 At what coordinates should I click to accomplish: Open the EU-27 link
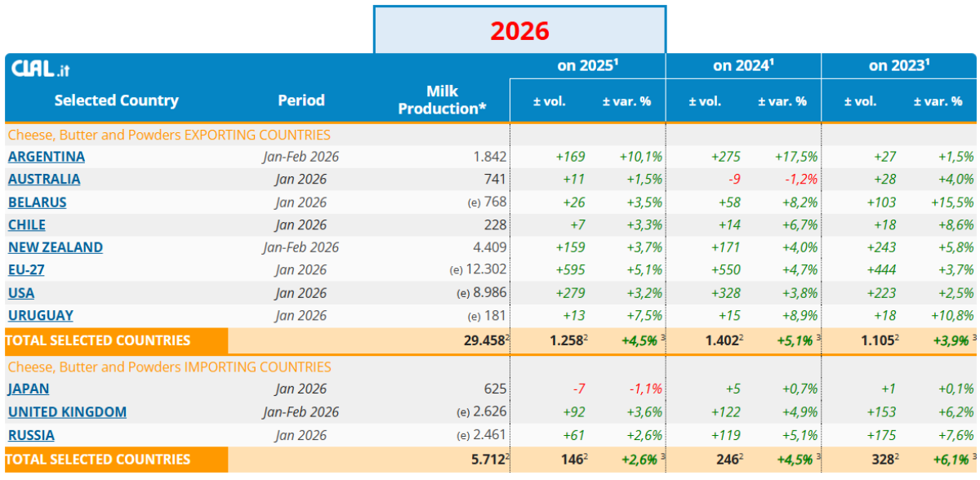[x=26, y=270]
